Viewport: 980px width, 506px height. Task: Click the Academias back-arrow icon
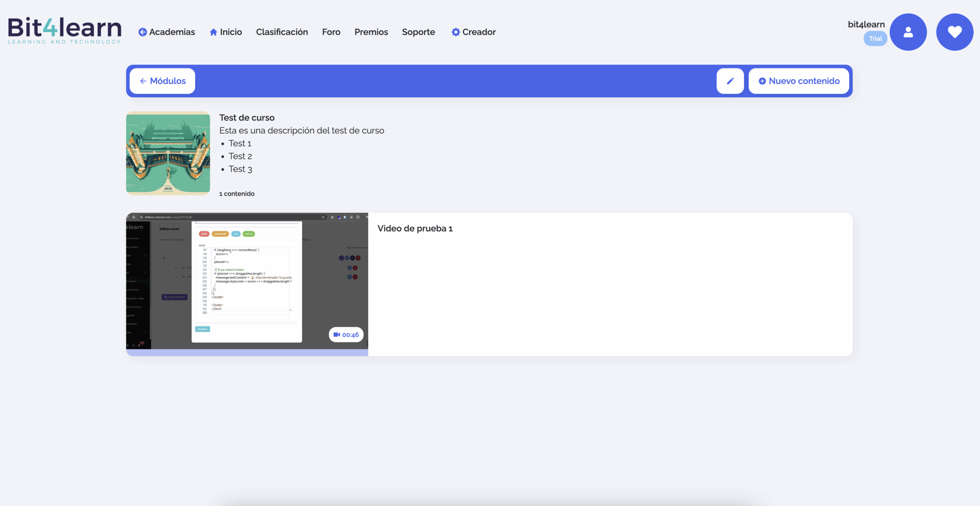point(142,32)
